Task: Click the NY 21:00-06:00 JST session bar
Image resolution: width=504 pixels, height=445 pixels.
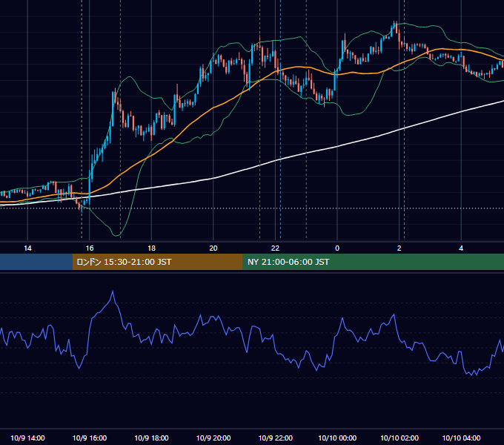Action: point(373,262)
